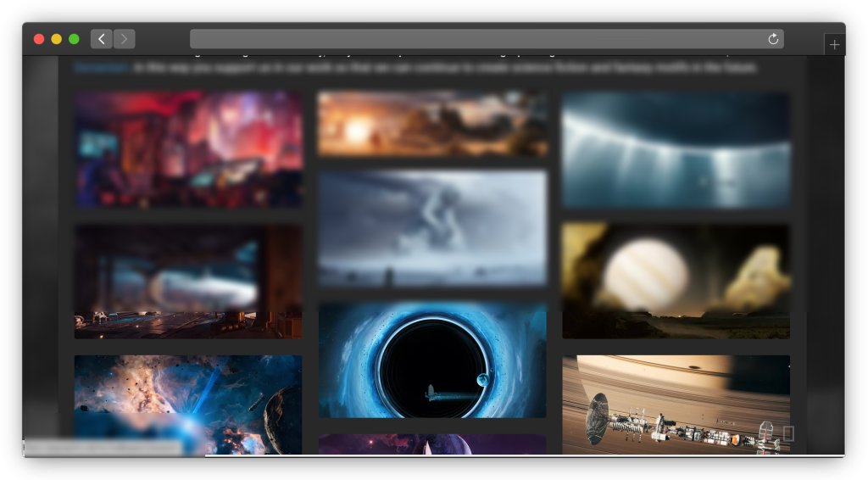Reload the page using the refresh icon

[x=772, y=39]
